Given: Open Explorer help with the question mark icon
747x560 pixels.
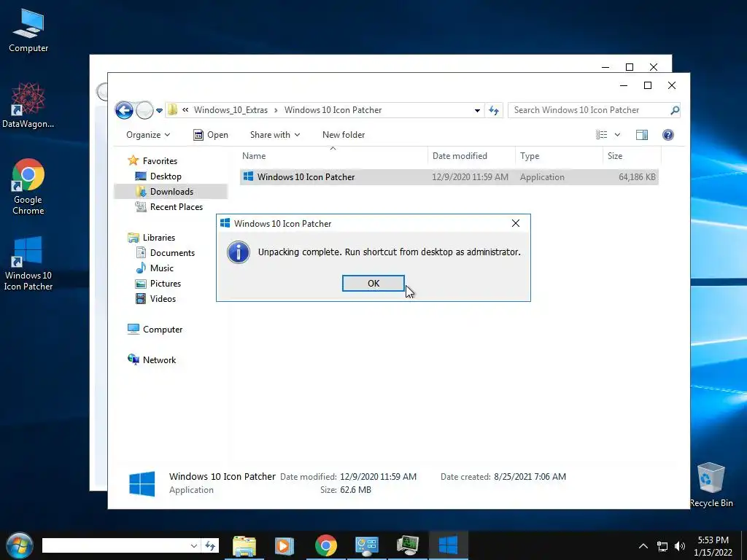Looking at the screenshot, I should click(668, 135).
